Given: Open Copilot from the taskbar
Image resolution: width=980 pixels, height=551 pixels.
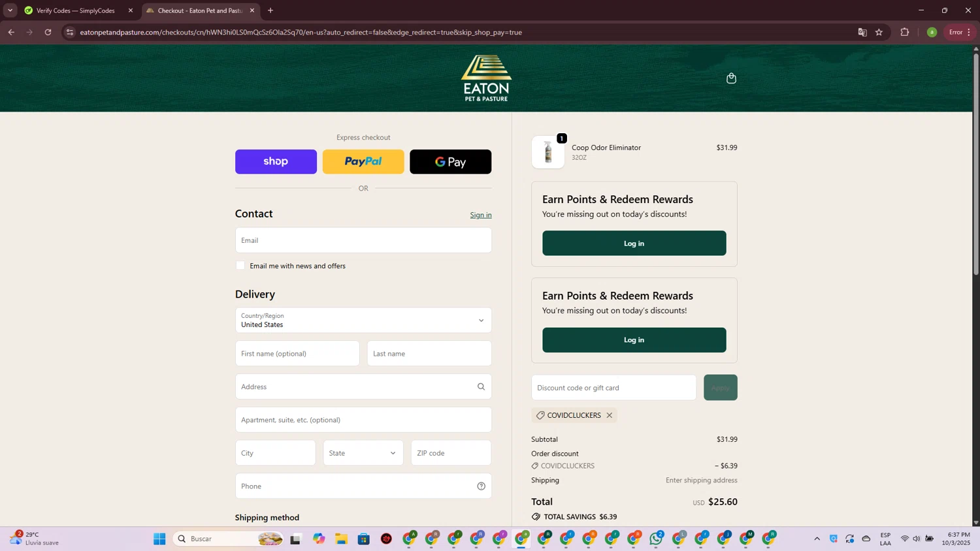Looking at the screenshot, I should tap(318, 539).
